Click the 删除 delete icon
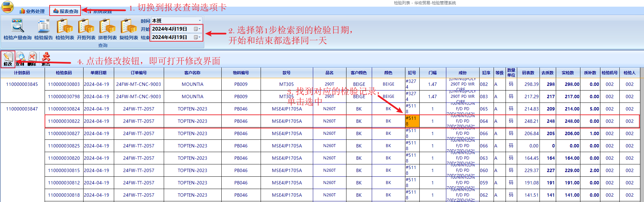This screenshot has width=644, height=202. 32,59
